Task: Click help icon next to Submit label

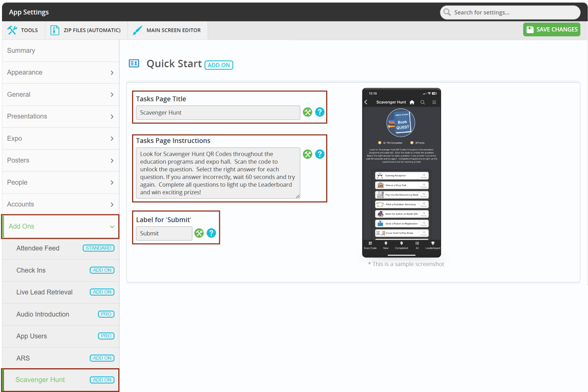Action: [x=211, y=233]
